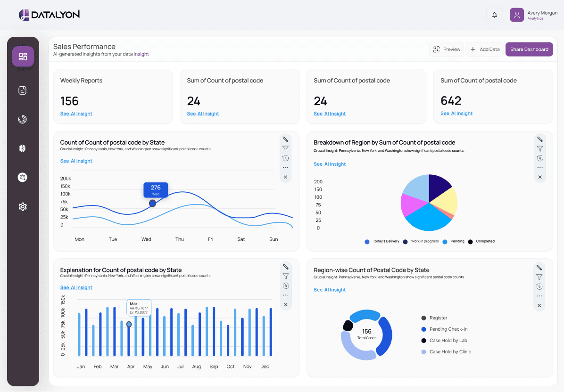The image size is (564, 392).
Task: See AI Insight for Breakdown of Region
Action: click(330, 164)
